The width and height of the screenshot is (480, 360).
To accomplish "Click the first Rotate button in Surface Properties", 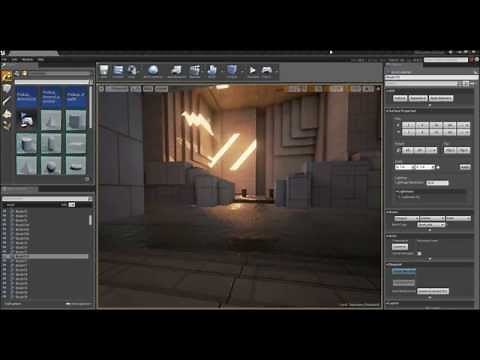I will coord(407,150).
